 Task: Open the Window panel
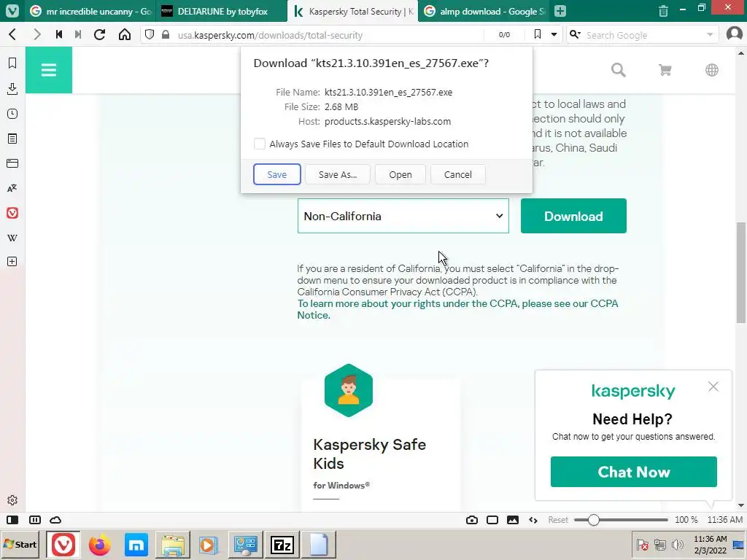pyautogui.click(x=12, y=163)
